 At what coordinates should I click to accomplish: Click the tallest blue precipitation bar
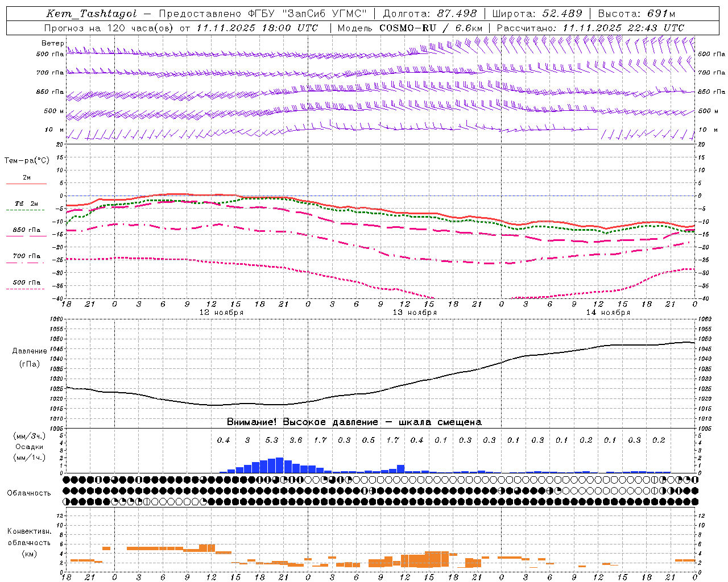[279, 465]
